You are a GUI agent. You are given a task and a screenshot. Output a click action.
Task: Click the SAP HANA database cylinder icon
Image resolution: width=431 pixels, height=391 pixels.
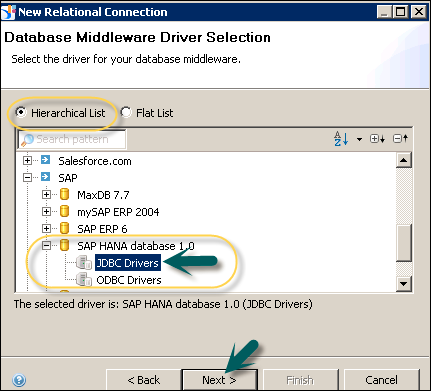65,245
